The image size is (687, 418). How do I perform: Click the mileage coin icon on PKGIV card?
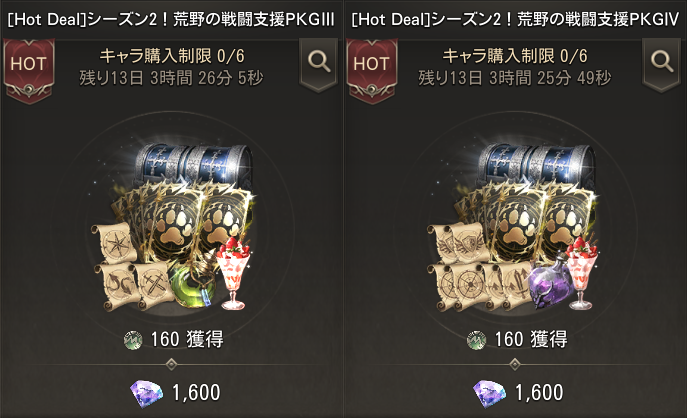coord(476,340)
